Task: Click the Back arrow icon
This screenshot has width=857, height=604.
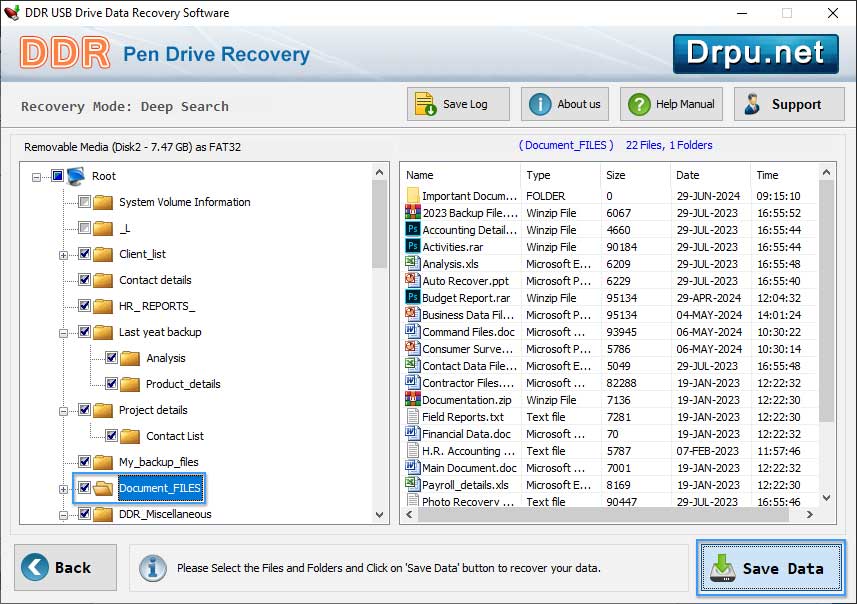Action: [x=35, y=567]
